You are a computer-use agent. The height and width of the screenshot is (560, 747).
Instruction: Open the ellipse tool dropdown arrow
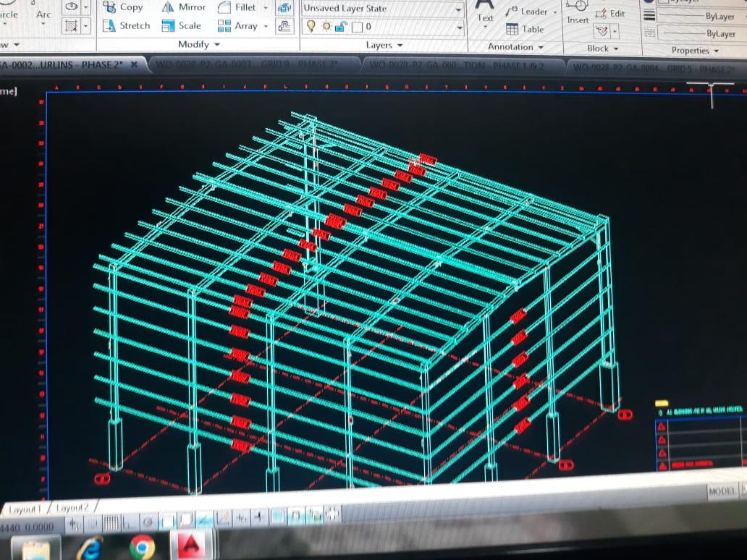pos(85,7)
